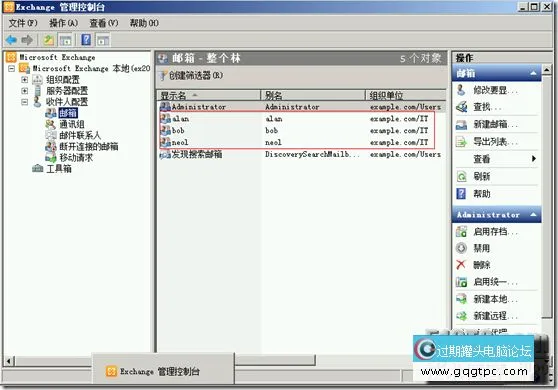Toggle the console tree pane toolbar icon

coord(65,40)
